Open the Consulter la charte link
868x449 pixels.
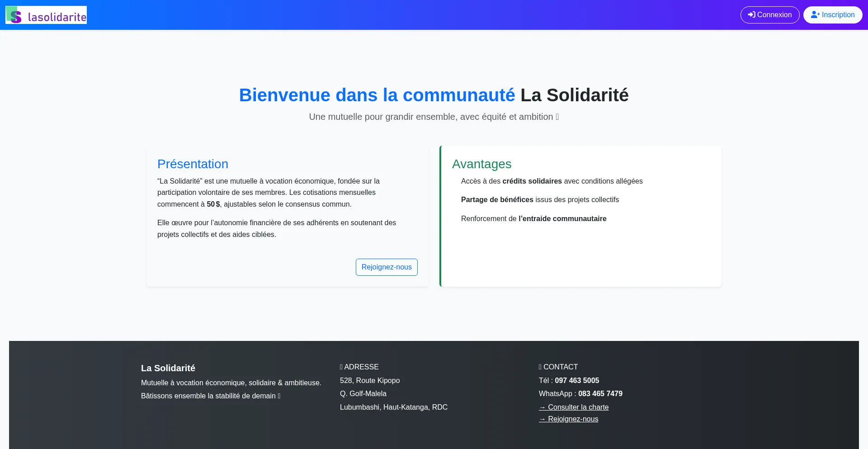coord(574,407)
